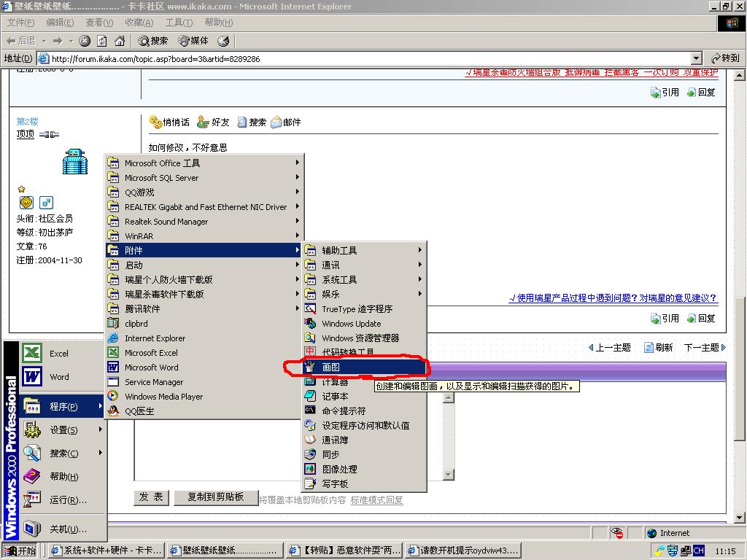Screen dimensions: 747x560
Task: Open the 收藏(A) menu
Action: (x=139, y=23)
